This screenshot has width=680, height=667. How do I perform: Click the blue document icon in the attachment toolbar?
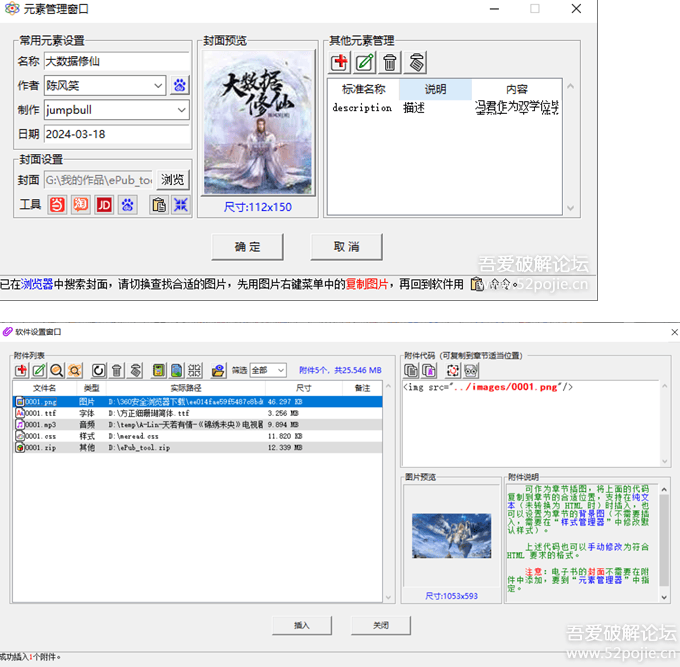click(x=177, y=370)
